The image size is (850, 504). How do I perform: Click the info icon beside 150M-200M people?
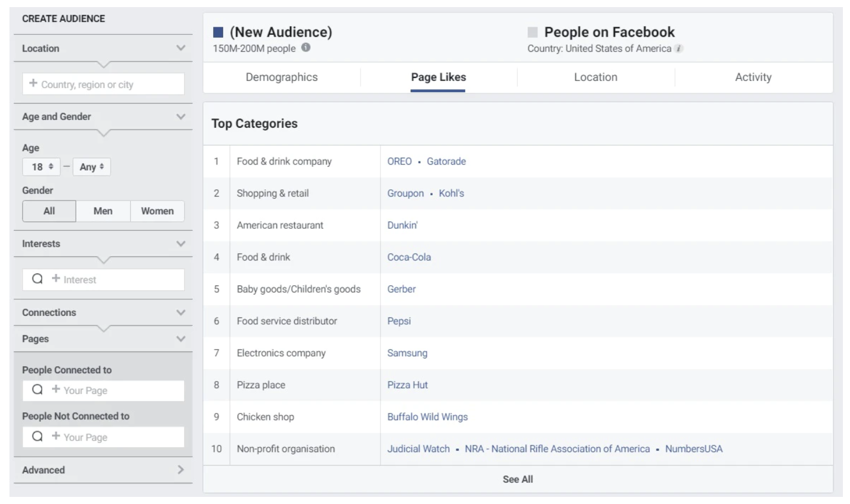pyautogui.click(x=305, y=48)
